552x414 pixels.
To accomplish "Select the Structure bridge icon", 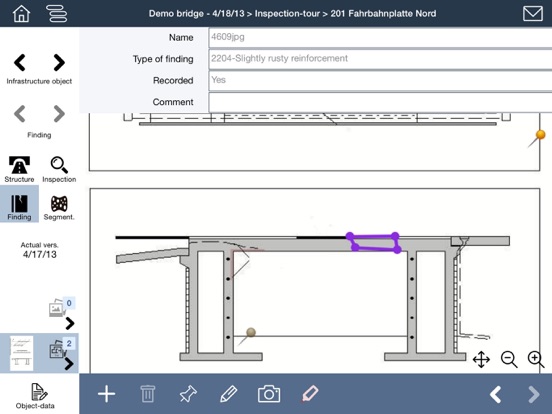I will click(x=19, y=169).
